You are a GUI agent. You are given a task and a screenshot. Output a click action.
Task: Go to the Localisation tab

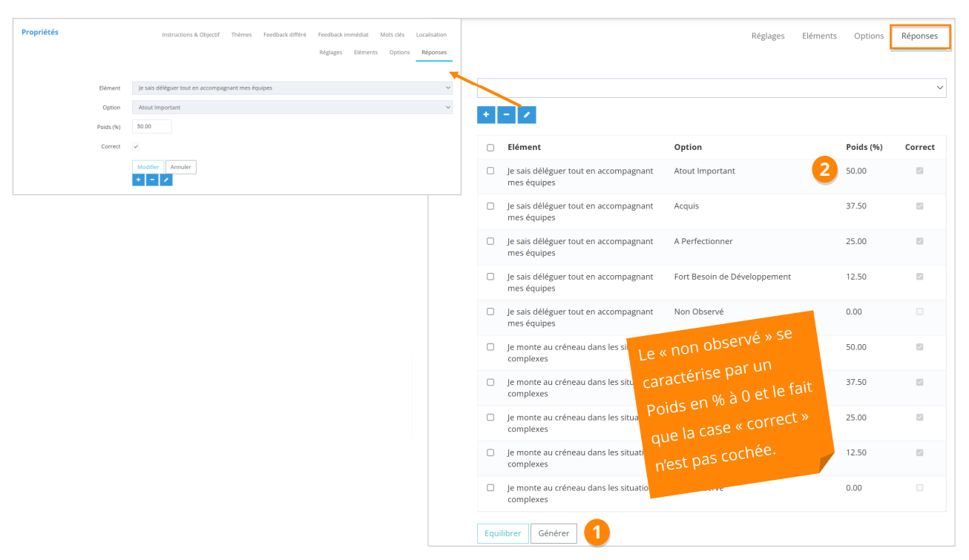[431, 35]
